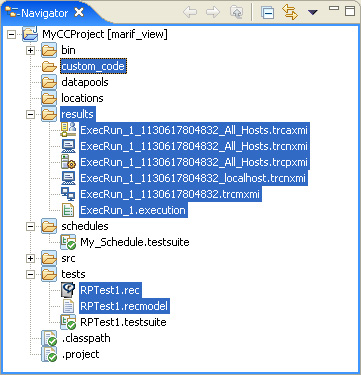361x375 pixels.
Task: Click the tests folder icon
Action: (x=49, y=274)
